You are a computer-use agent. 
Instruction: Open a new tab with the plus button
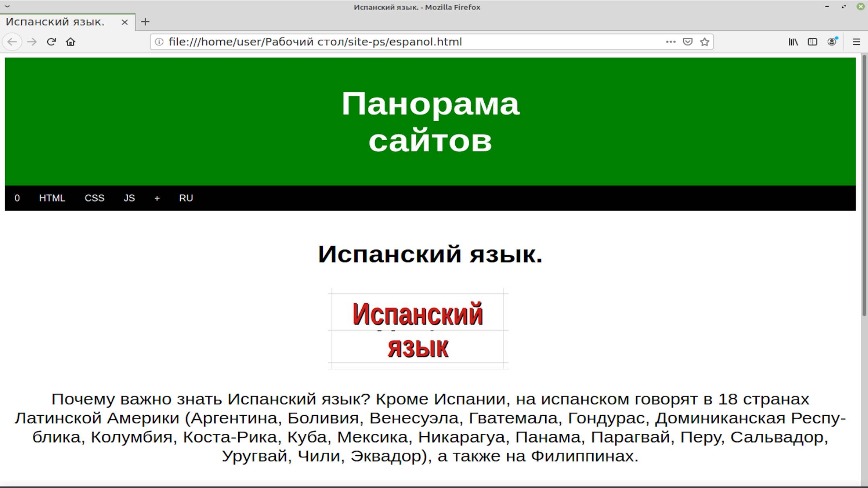tap(145, 22)
